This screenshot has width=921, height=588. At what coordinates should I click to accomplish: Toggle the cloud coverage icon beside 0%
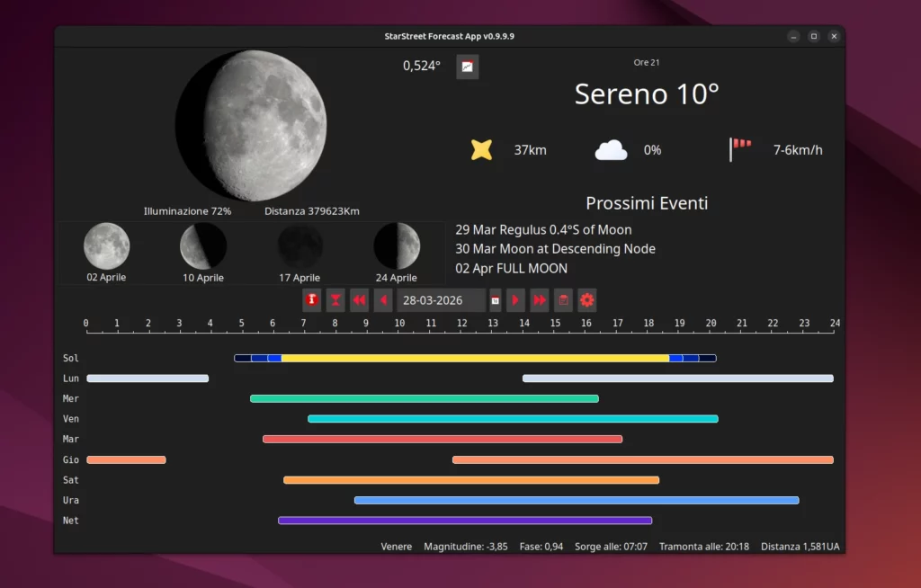coord(611,149)
